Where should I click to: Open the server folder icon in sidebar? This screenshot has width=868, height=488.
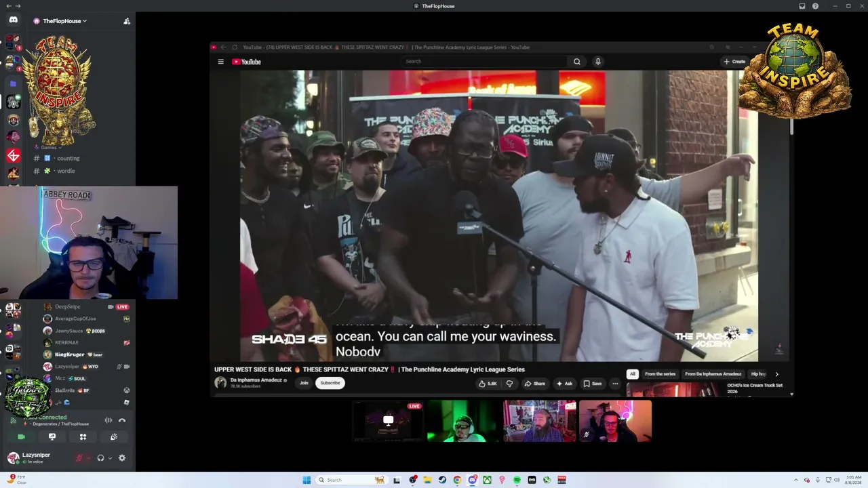(x=13, y=83)
